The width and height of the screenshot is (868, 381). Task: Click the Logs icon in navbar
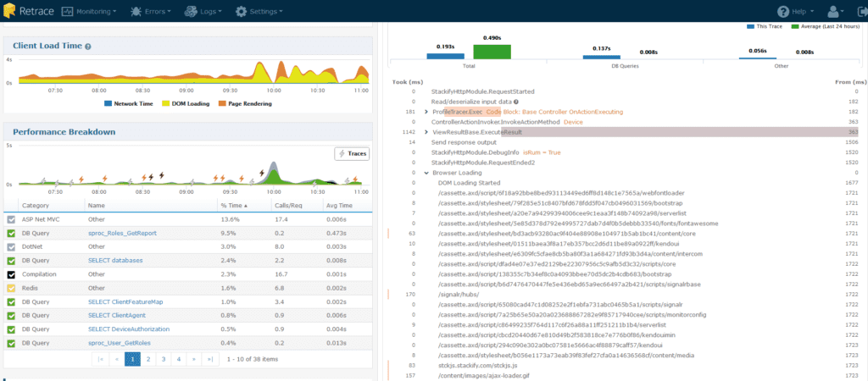[x=191, y=11]
